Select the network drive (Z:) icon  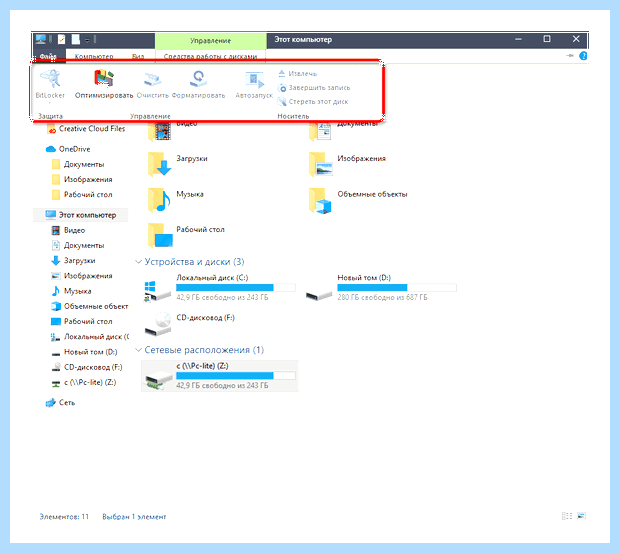tap(158, 380)
